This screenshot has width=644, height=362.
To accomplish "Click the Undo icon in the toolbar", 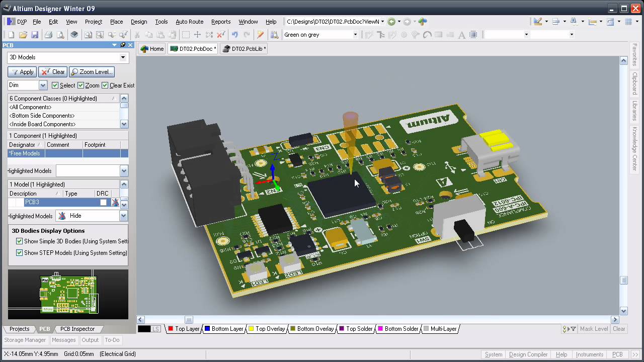I will [x=235, y=34].
